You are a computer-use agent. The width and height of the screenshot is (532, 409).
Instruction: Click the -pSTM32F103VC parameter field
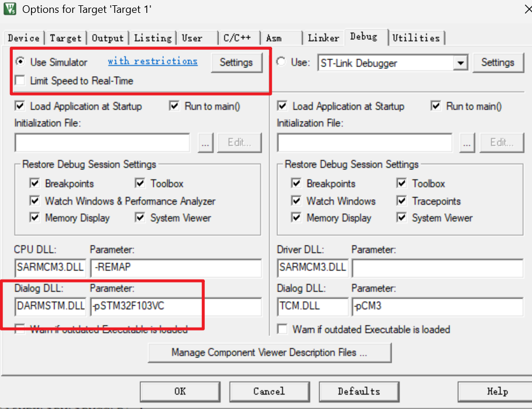176,306
